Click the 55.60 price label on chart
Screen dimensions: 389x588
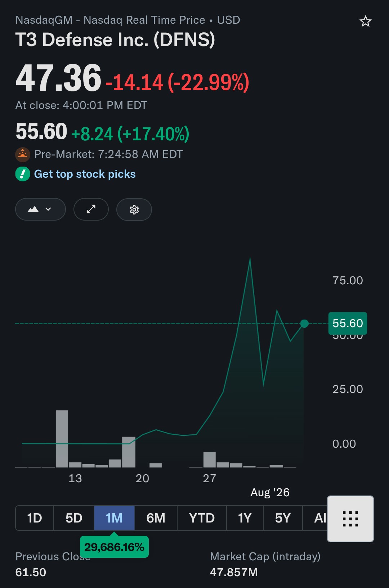click(348, 323)
